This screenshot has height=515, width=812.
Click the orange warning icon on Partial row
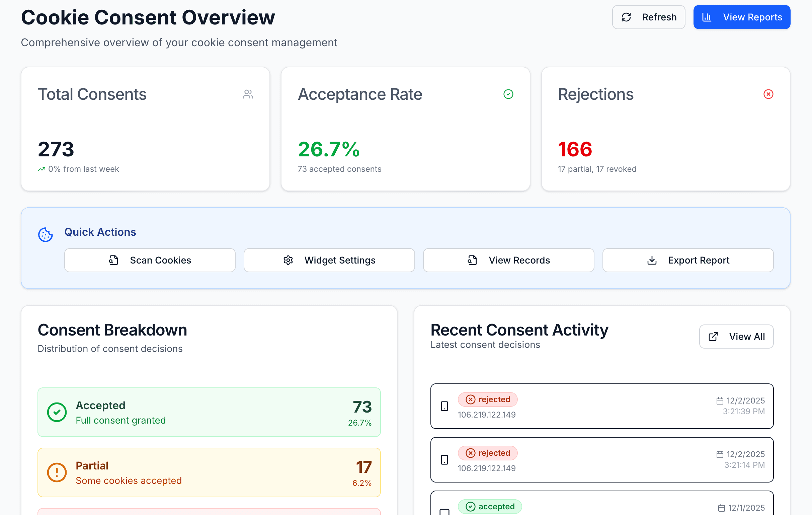point(57,472)
